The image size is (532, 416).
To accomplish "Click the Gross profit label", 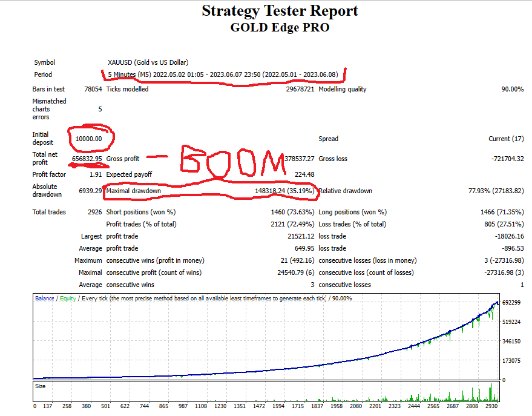I will pos(122,159).
